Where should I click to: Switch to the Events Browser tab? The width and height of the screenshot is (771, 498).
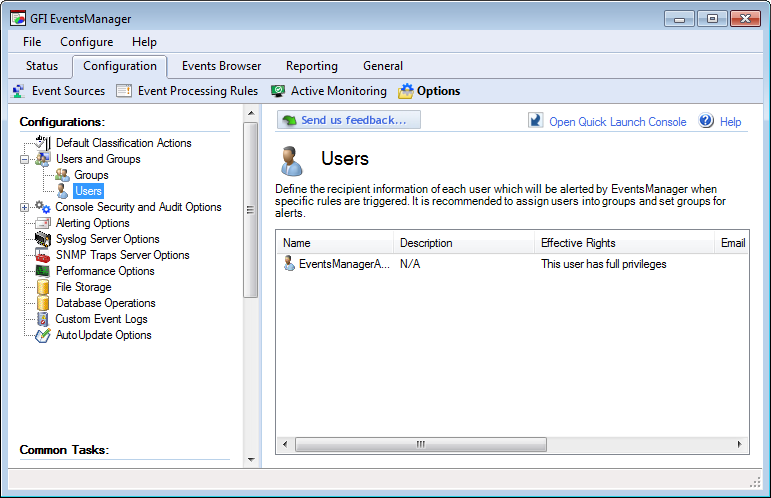click(221, 66)
